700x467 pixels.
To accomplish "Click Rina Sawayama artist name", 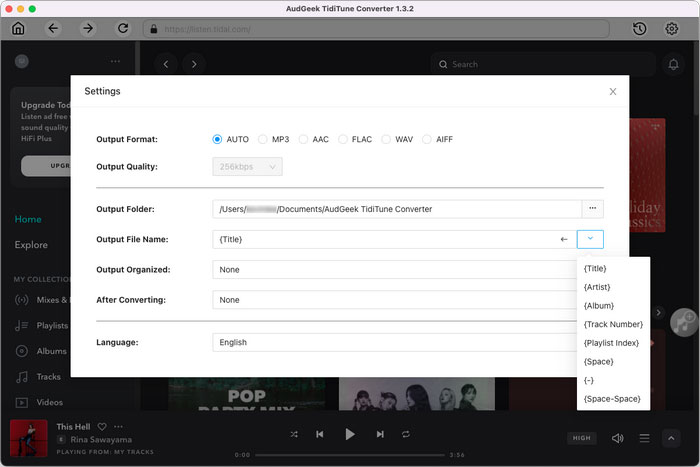I will (101, 440).
